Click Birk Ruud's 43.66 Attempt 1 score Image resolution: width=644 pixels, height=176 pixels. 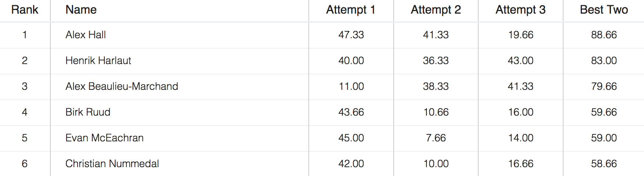coord(351,112)
